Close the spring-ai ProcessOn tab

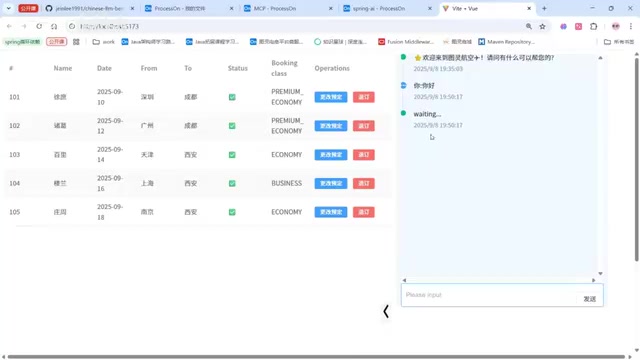(430, 8)
